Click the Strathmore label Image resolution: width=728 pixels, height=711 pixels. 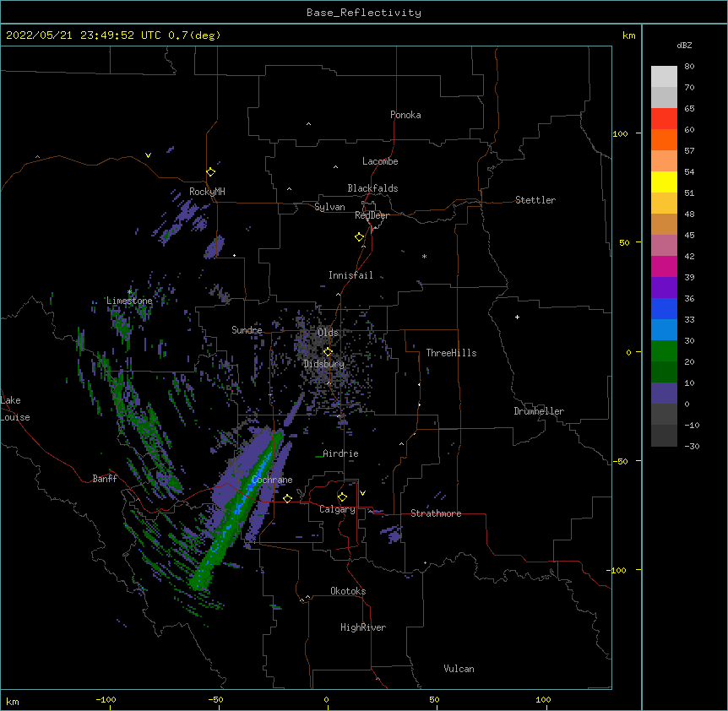coord(436,513)
